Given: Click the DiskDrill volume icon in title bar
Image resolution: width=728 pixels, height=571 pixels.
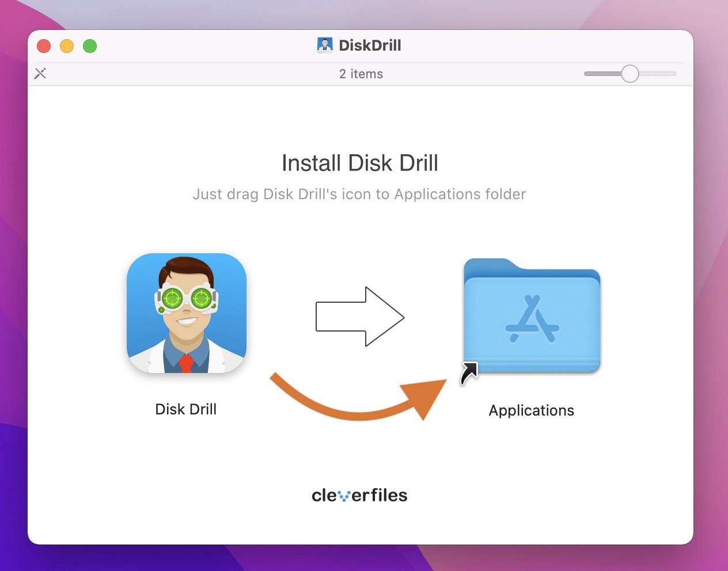Looking at the screenshot, I should [x=325, y=45].
